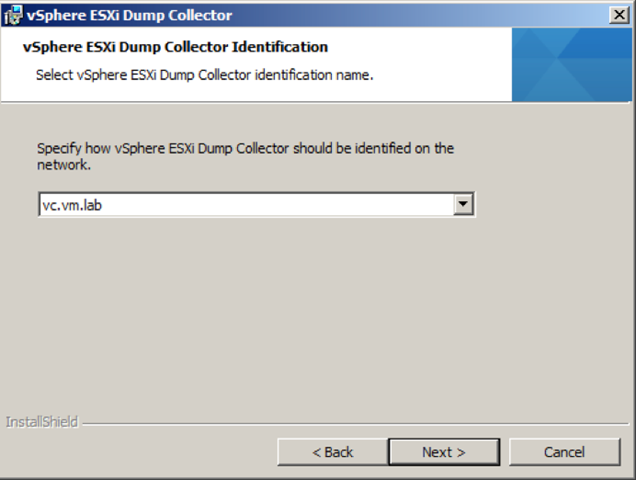Click the InstallShield label
Image resolution: width=636 pixels, height=480 pixels.
pyautogui.click(x=42, y=422)
